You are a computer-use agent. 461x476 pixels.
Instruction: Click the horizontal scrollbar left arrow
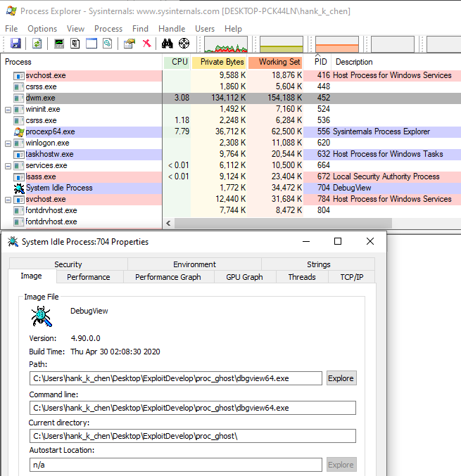pyautogui.click(x=168, y=224)
